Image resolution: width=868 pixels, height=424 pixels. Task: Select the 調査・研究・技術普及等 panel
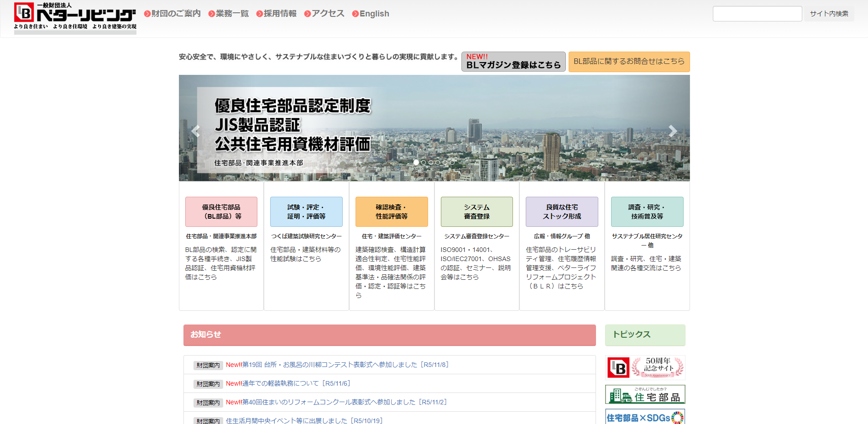(x=647, y=212)
